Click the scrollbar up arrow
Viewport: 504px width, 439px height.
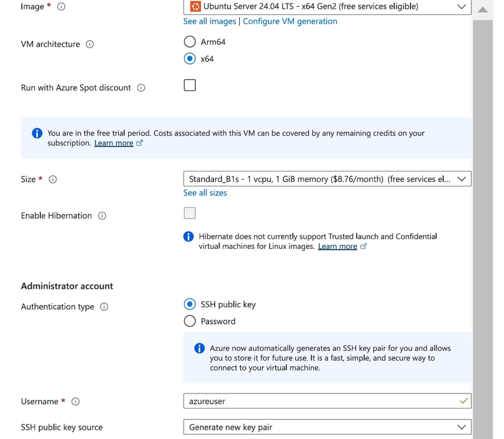click(x=482, y=10)
